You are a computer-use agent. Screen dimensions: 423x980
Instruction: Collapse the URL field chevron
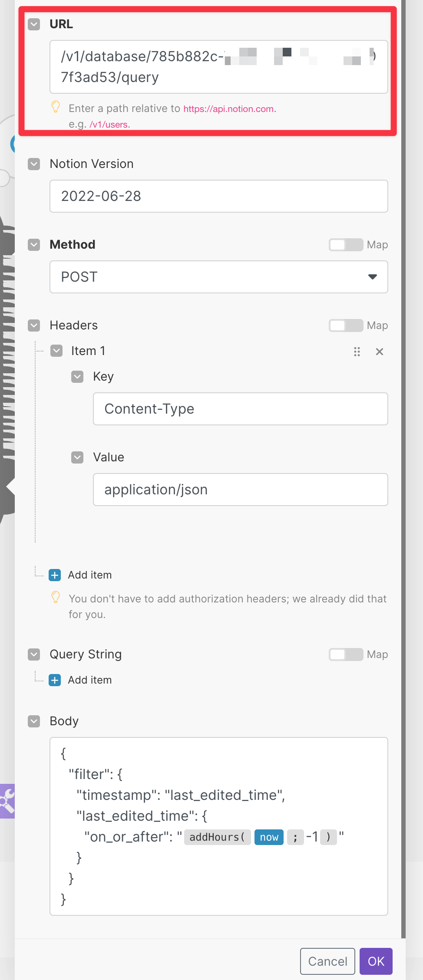click(x=34, y=24)
